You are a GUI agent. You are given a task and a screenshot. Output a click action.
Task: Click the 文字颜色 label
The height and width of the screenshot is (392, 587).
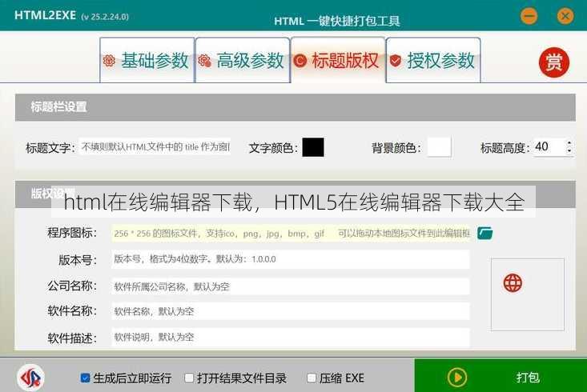pos(273,148)
